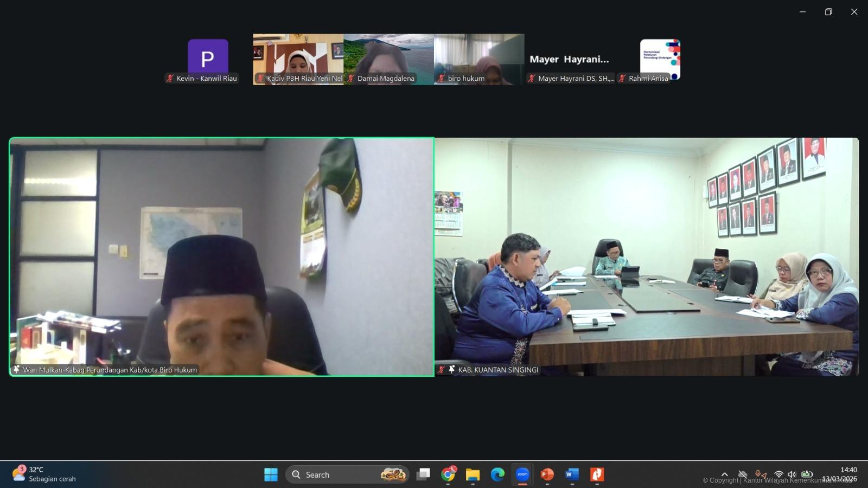The image size is (868, 488).
Task: Open the volume control in system tray
Action: pos(792,474)
